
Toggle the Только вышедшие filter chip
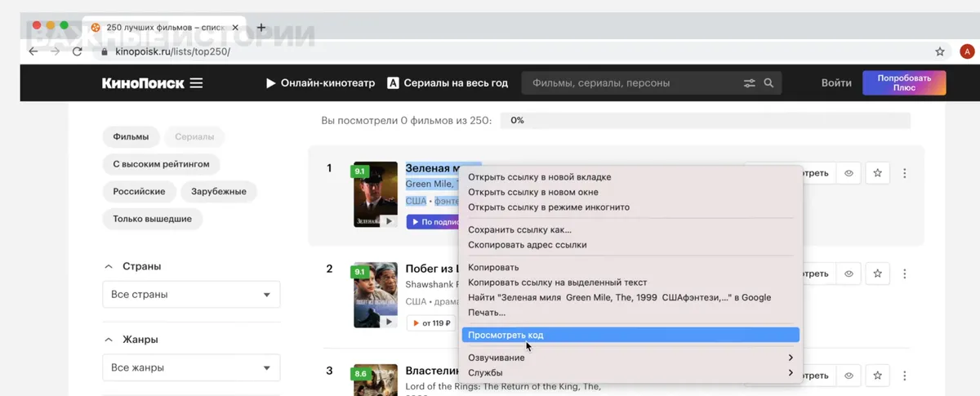tap(153, 219)
